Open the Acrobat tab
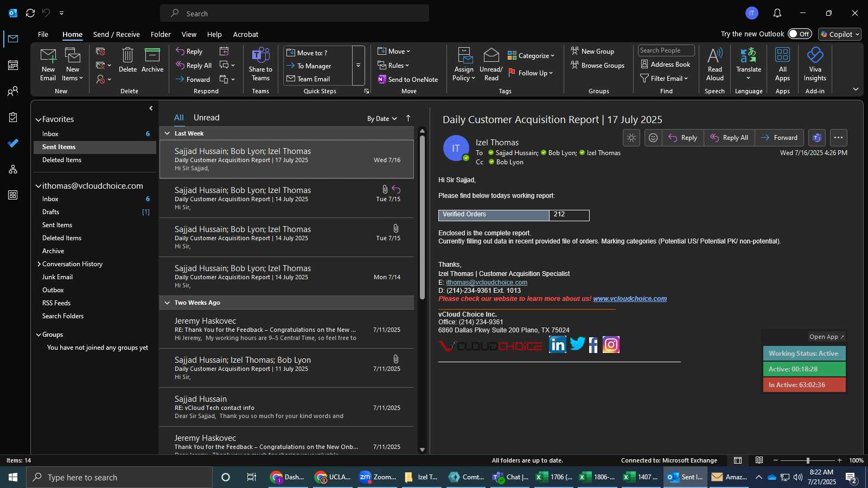This screenshot has width=868, height=488. [245, 34]
